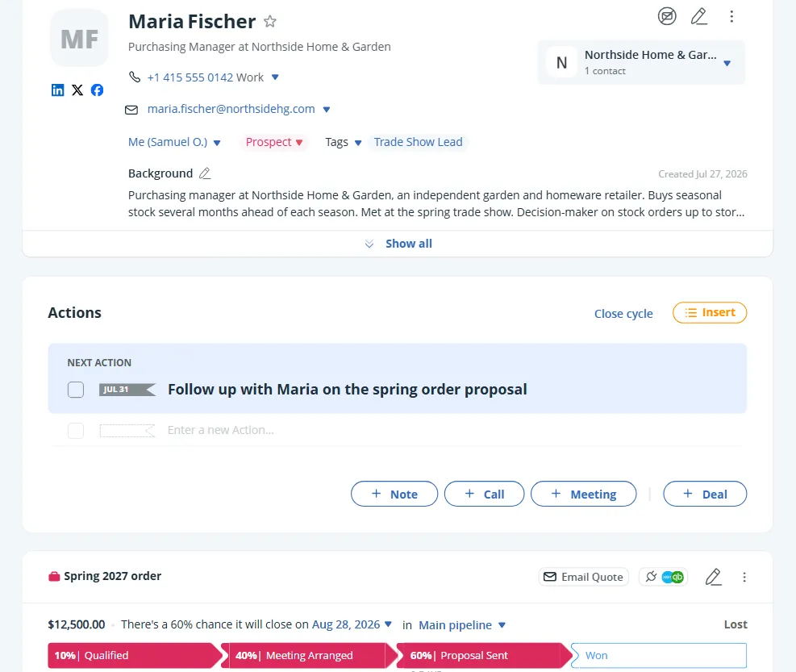Open Tags dropdown
Image resolution: width=796 pixels, height=672 pixels.
[344, 142]
